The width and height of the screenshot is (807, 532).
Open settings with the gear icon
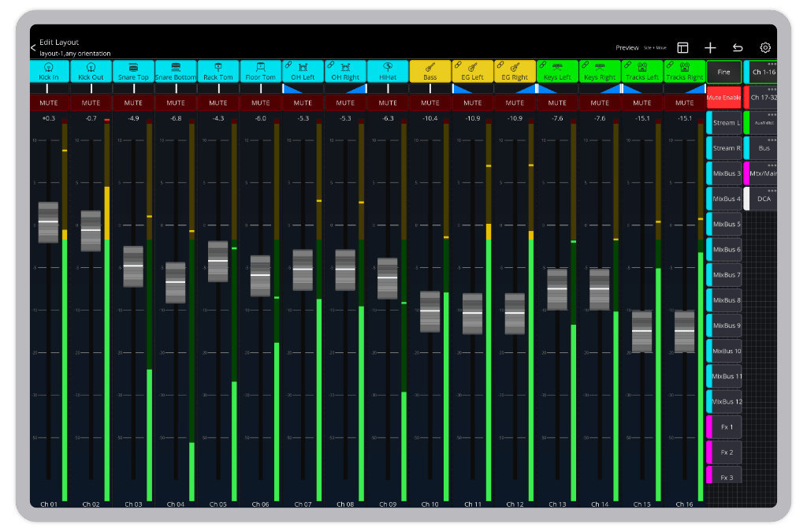pyautogui.click(x=764, y=48)
